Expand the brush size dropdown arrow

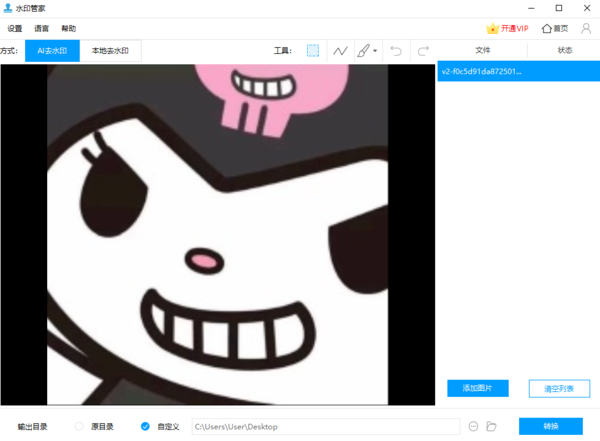point(375,51)
